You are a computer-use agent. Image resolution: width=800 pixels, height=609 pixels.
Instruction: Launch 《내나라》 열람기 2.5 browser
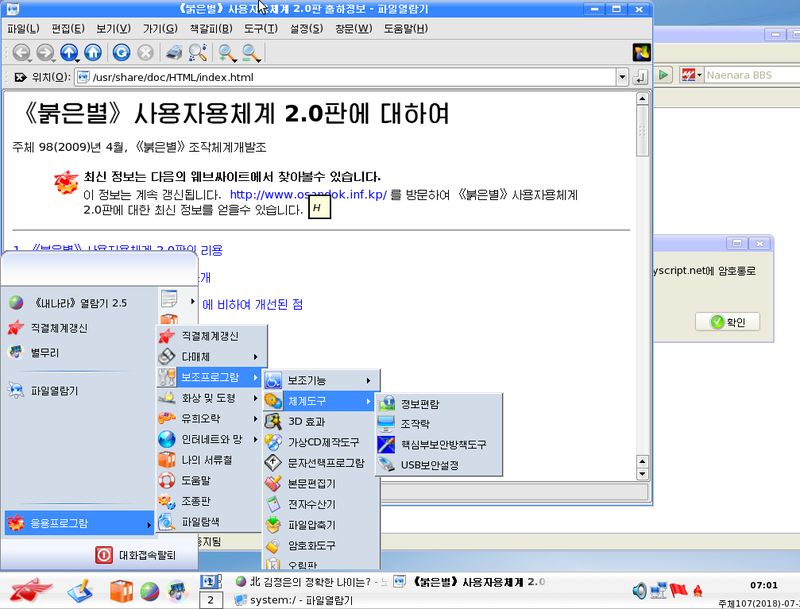(80, 303)
